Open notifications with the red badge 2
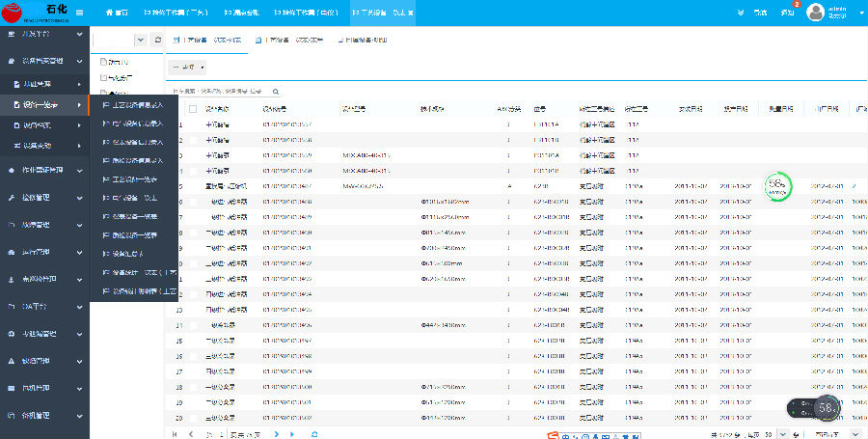The width and height of the screenshot is (868, 439). (788, 12)
